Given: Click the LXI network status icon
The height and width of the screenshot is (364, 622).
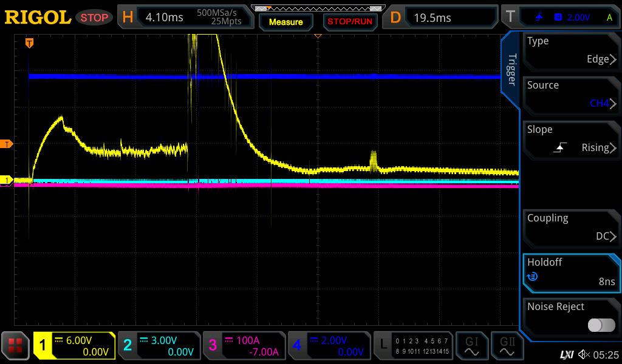Looking at the screenshot, I should click(566, 354).
